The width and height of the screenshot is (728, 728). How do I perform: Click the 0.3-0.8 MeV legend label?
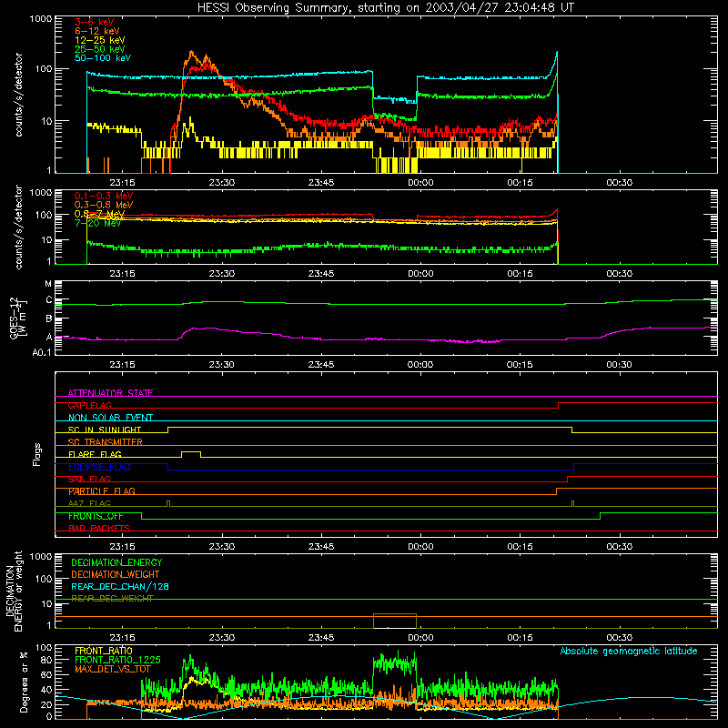coord(104,205)
